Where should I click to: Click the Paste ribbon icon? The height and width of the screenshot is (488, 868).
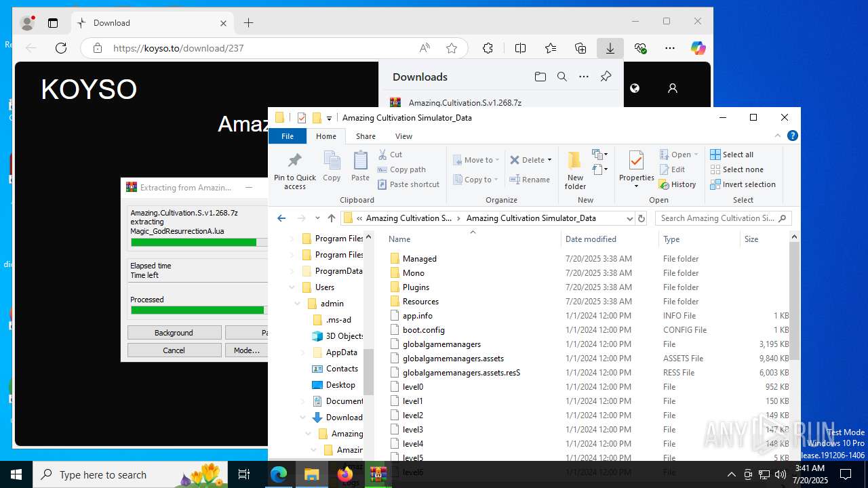[360, 167]
